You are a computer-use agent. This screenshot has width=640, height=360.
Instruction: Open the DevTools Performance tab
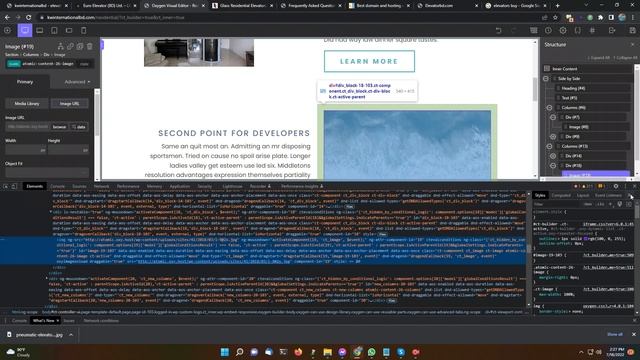point(128,187)
